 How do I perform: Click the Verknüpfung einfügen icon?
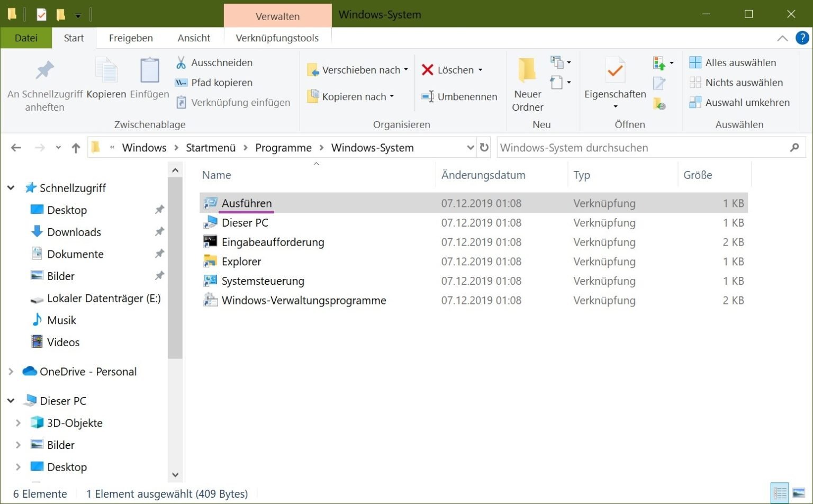pyautogui.click(x=181, y=102)
